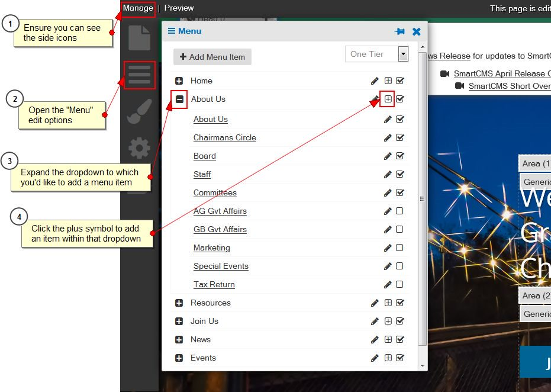Enable the AG Gvt Affairs checkbox
The image size is (551, 392).
click(399, 211)
